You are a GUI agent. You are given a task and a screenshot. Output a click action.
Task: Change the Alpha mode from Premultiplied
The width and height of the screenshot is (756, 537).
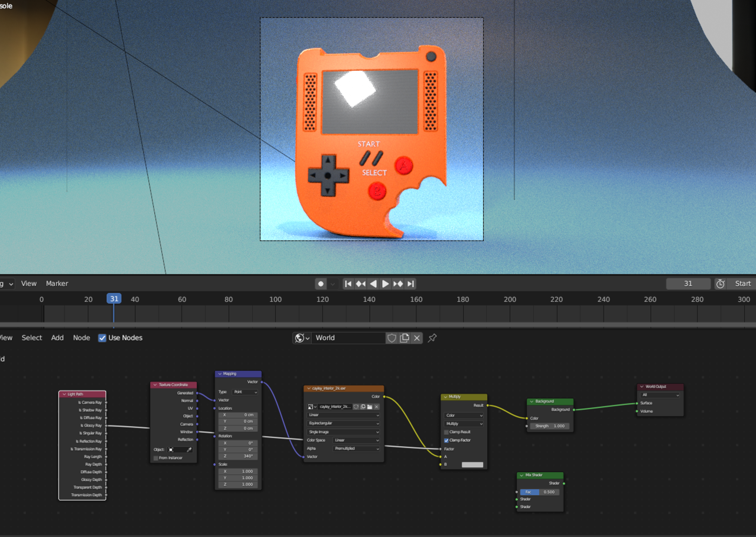coord(356,448)
